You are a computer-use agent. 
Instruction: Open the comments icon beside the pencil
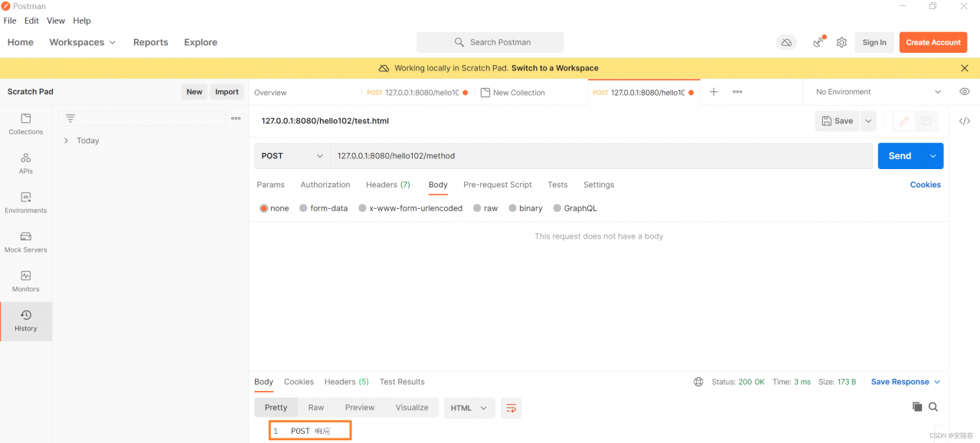pos(926,121)
